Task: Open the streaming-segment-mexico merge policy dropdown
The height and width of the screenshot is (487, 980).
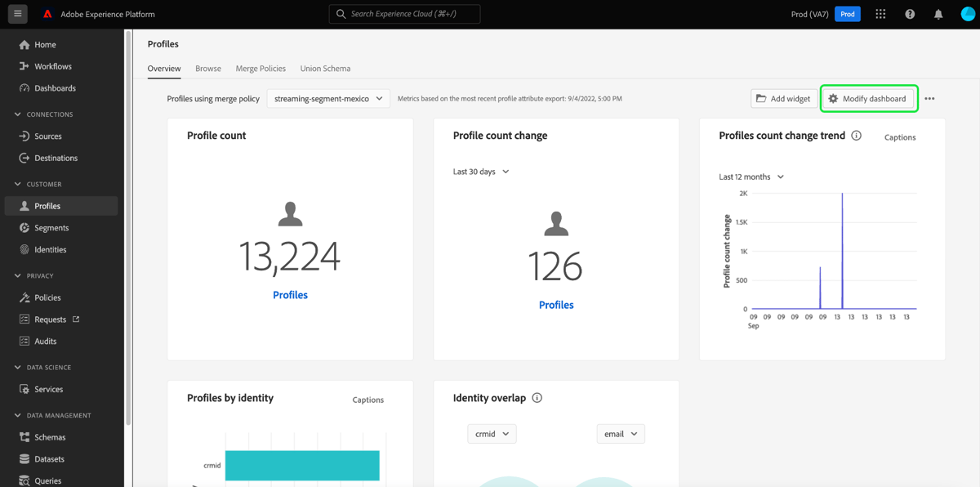Action: pyautogui.click(x=327, y=97)
